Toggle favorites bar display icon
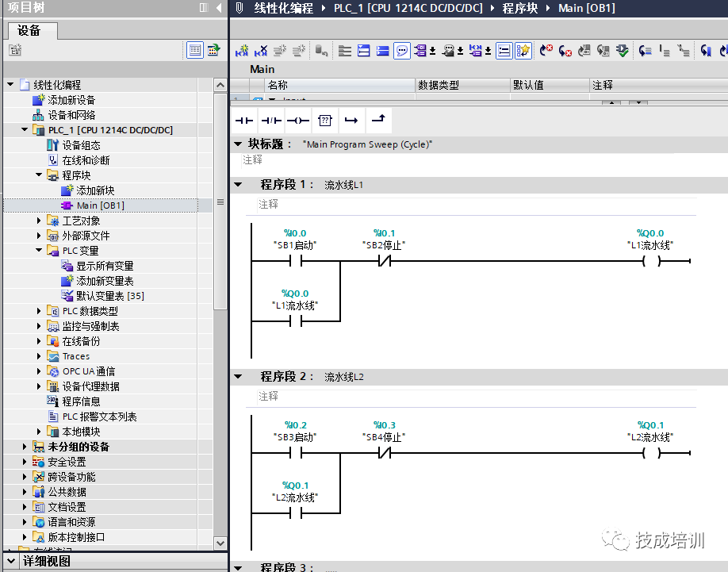Image resolution: width=728 pixels, height=572 pixels. (x=523, y=50)
